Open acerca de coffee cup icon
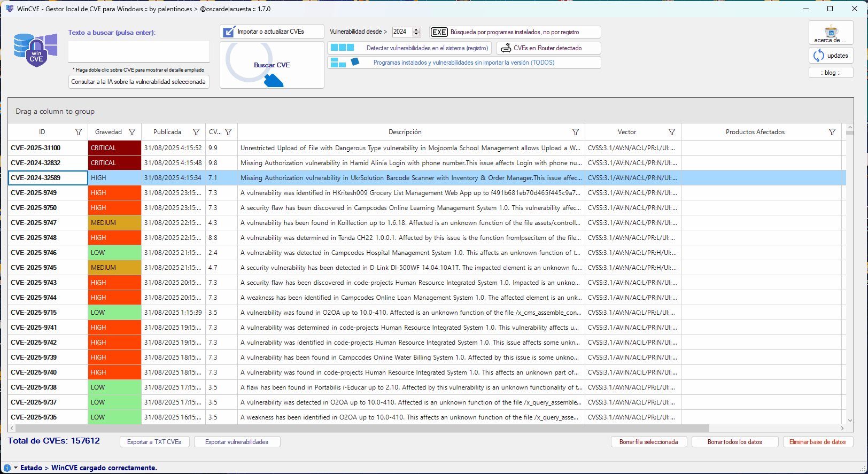This screenshot has height=474, width=868. pyautogui.click(x=831, y=31)
